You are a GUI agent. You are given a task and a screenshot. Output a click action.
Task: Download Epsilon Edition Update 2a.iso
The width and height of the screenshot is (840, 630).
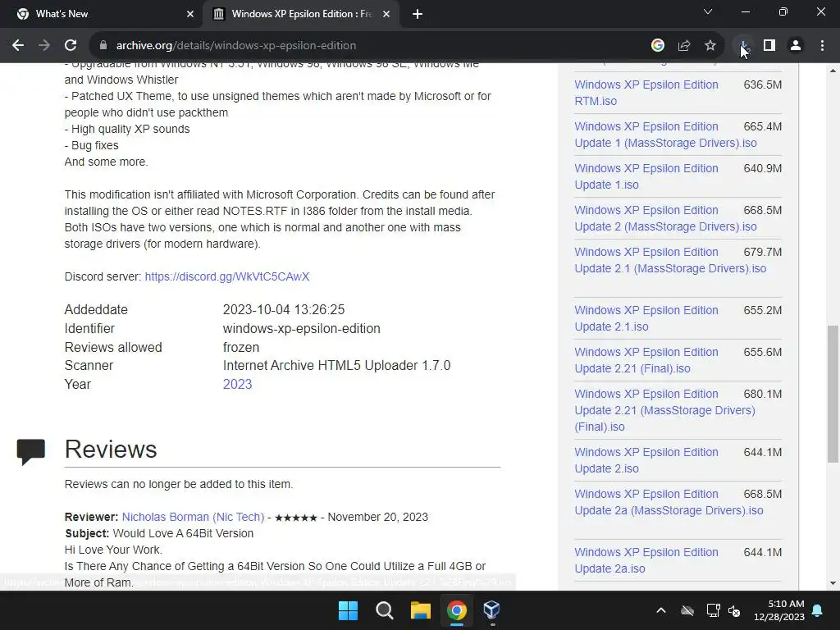(x=646, y=560)
